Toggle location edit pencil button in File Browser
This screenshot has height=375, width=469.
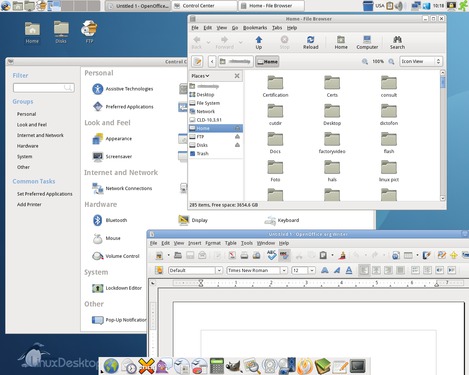click(x=197, y=61)
